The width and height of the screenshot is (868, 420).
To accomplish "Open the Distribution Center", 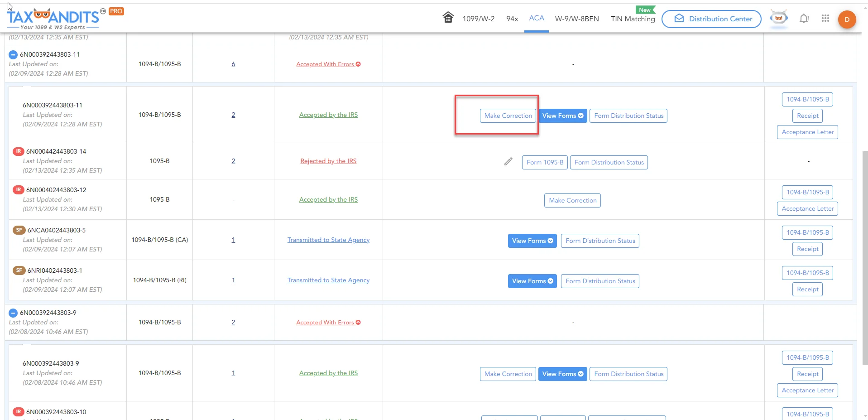I will pyautogui.click(x=711, y=19).
